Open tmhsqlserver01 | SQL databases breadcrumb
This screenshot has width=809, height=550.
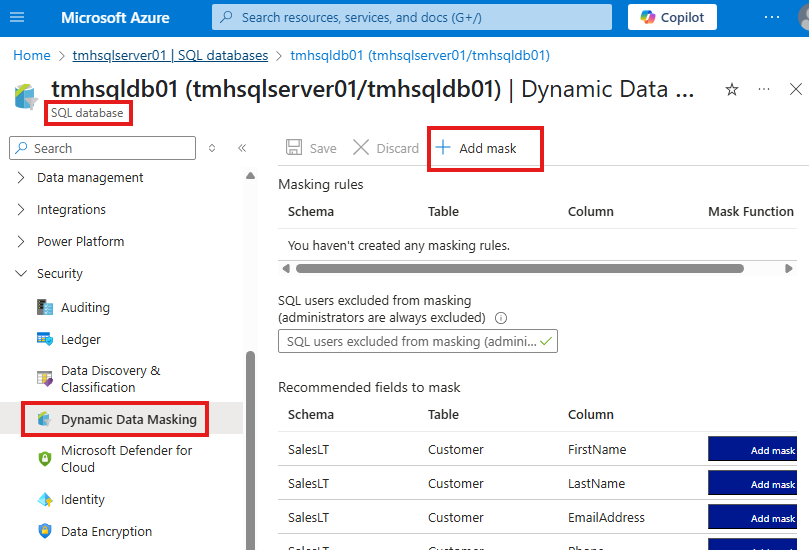[x=170, y=55]
